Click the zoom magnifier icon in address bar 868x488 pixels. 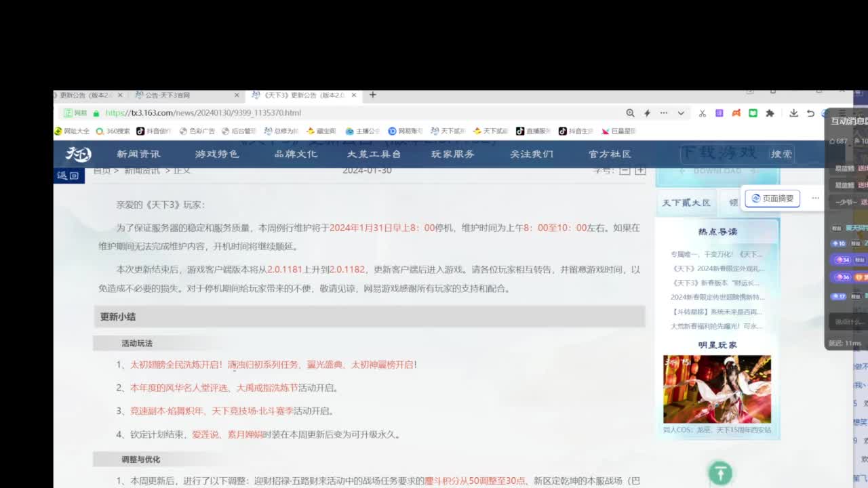tap(630, 113)
